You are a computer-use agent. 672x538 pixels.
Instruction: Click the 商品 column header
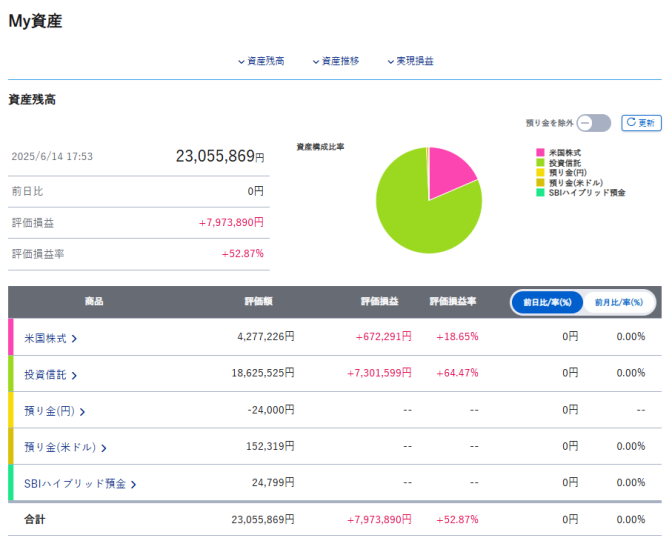94,301
